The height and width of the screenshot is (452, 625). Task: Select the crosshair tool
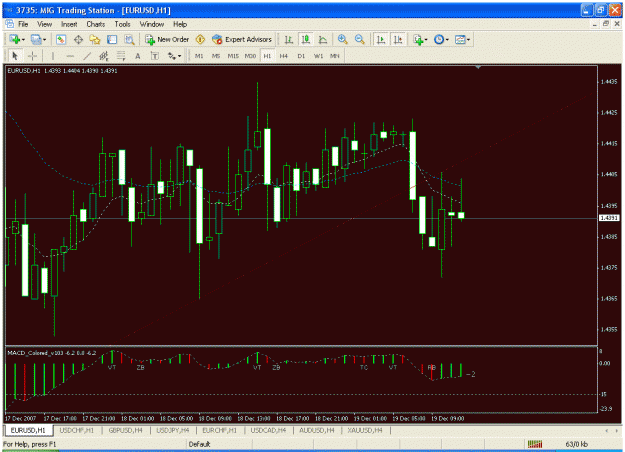[32, 56]
